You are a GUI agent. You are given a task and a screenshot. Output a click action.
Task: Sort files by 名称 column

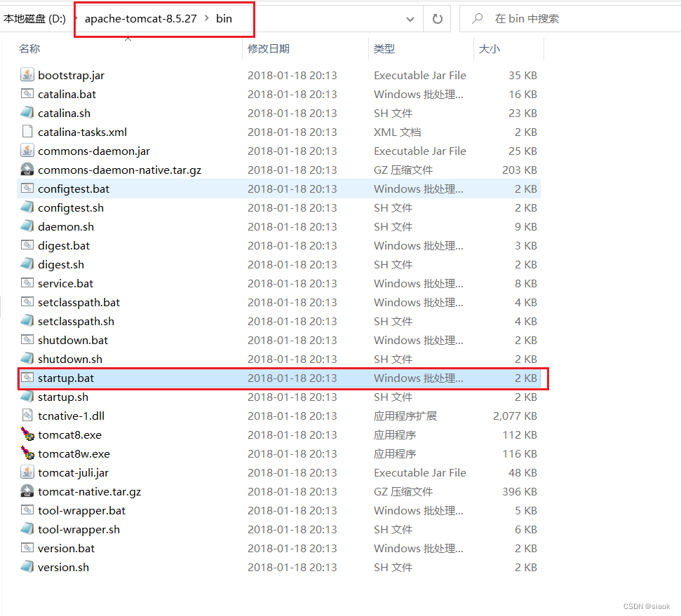pos(29,48)
